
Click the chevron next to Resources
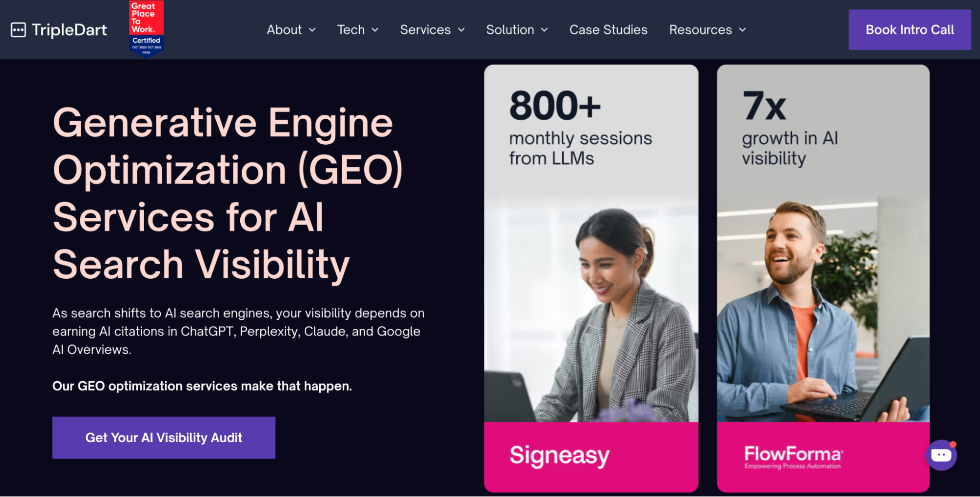(x=741, y=30)
